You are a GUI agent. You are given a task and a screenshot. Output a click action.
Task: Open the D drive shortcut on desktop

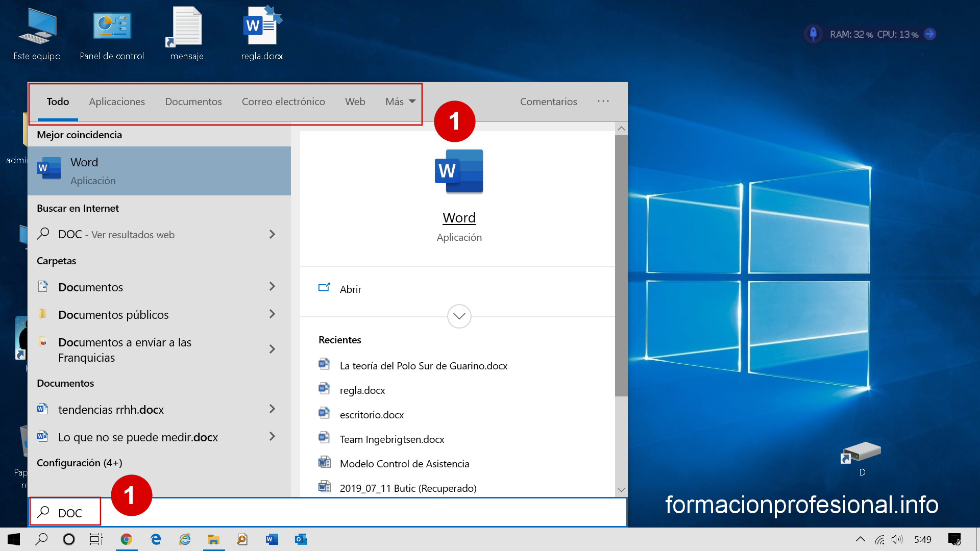point(862,458)
